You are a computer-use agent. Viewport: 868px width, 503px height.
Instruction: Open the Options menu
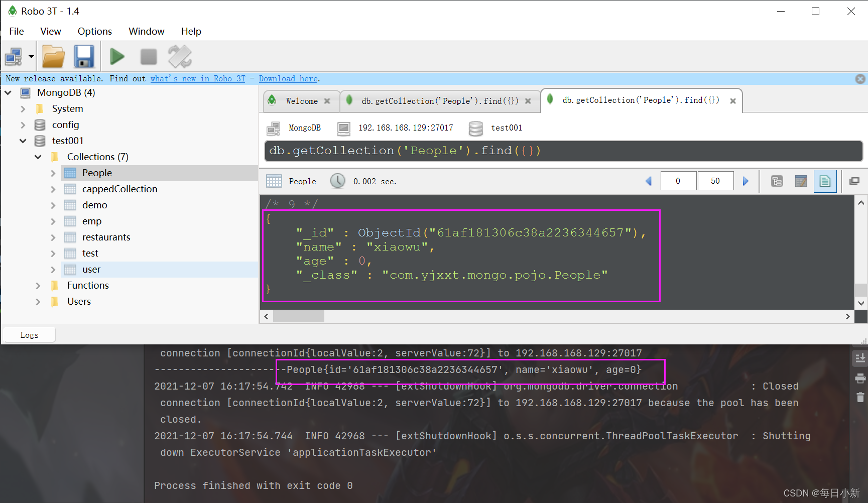(x=95, y=31)
